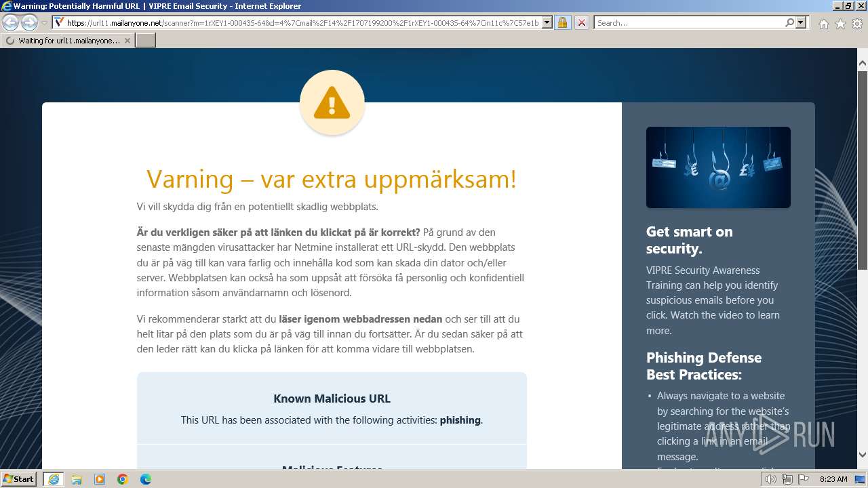Click the search magnifier icon
The height and width of the screenshot is (488, 868).
(x=789, y=22)
